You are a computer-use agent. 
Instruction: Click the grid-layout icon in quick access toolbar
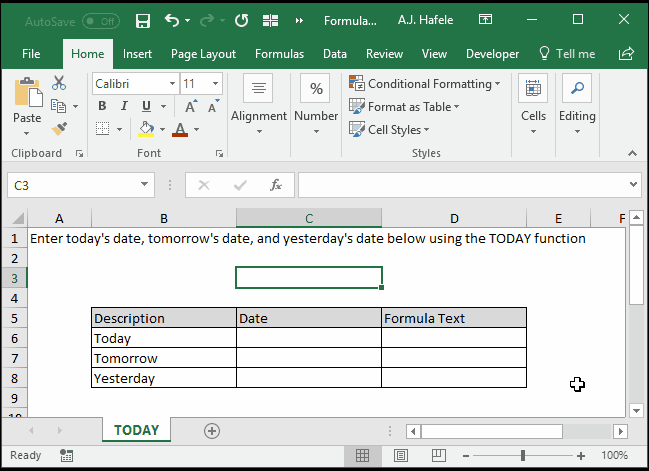(270, 20)
